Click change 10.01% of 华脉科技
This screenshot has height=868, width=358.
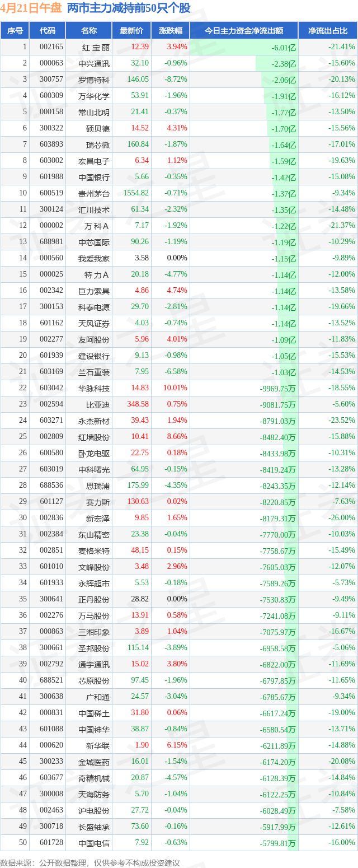[x=175, y=388]
